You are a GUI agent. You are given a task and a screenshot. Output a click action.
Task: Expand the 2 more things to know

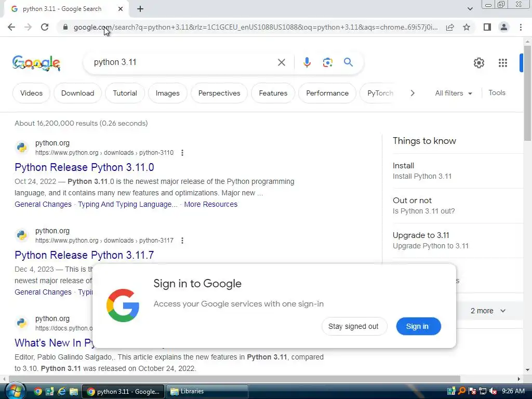click(x=488, y=311)
